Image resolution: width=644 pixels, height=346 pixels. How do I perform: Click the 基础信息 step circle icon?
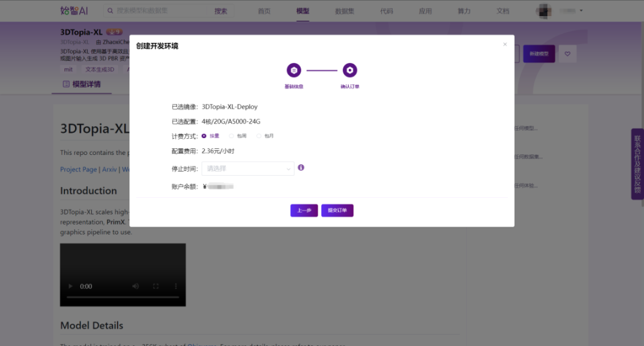(294, 70)
